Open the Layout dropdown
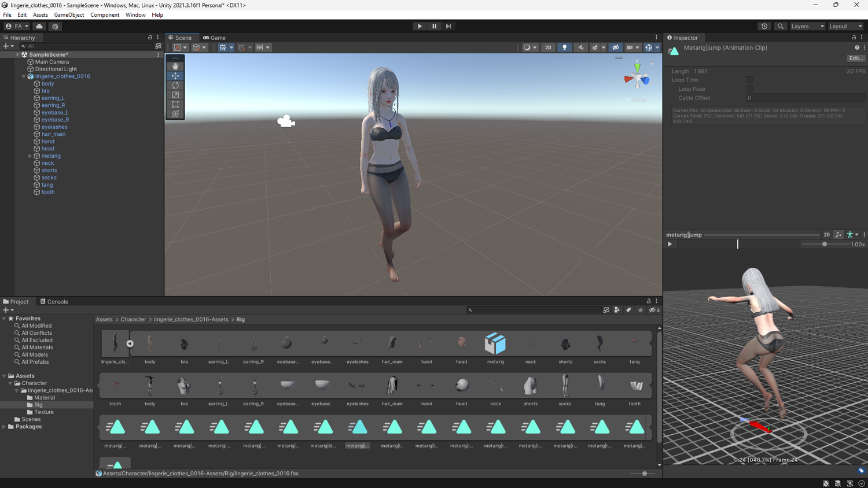The width and height of the screenshot is (868, 488). [x=845, y=26]
